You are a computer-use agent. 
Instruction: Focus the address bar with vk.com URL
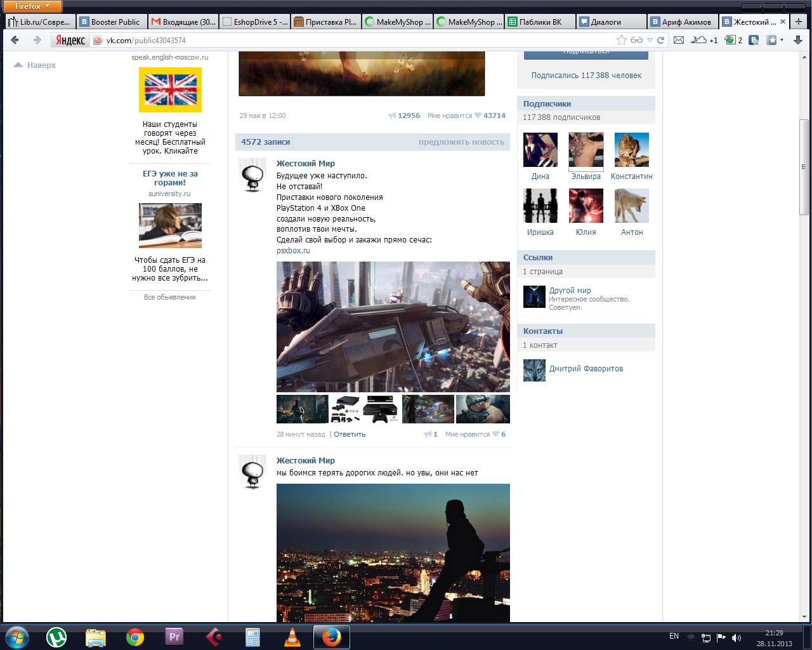(x=355, y=40)
